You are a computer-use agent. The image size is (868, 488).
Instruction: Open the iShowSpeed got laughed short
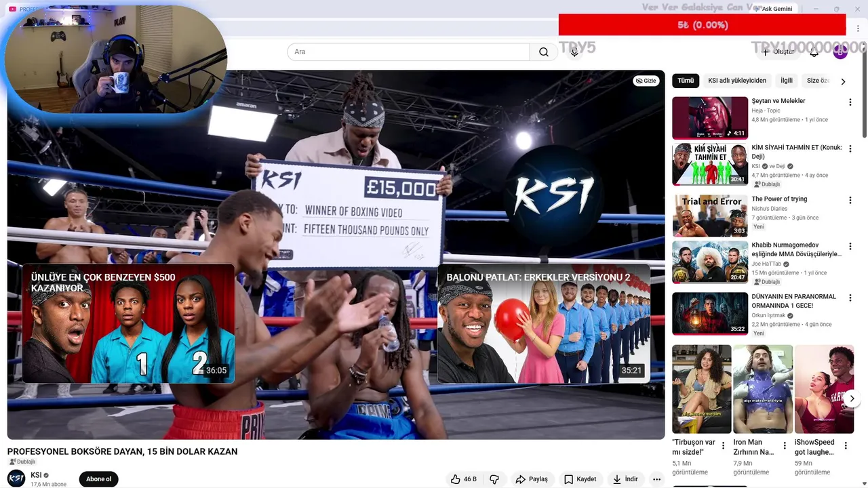tap(824, 389)
